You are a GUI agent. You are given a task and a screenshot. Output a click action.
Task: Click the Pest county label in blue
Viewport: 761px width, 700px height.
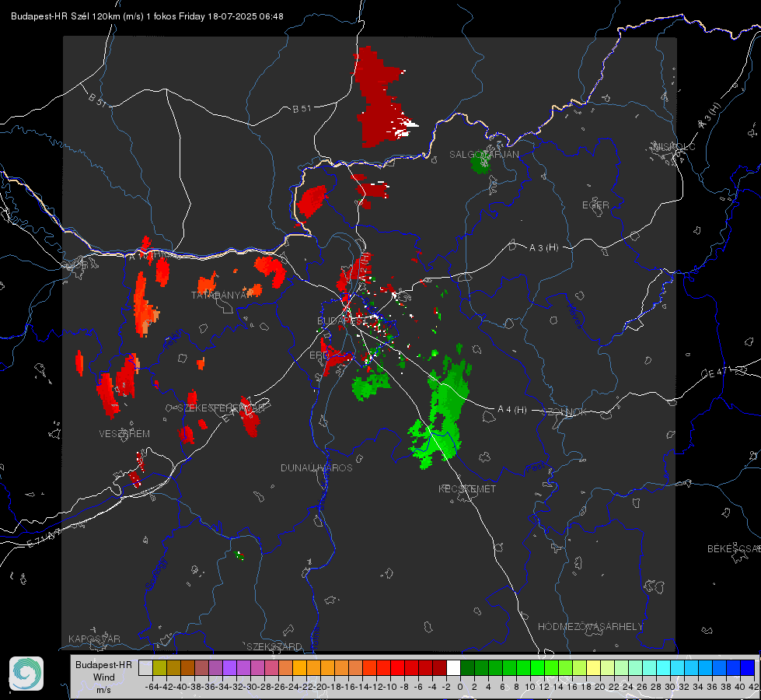[x=536, y=467]
